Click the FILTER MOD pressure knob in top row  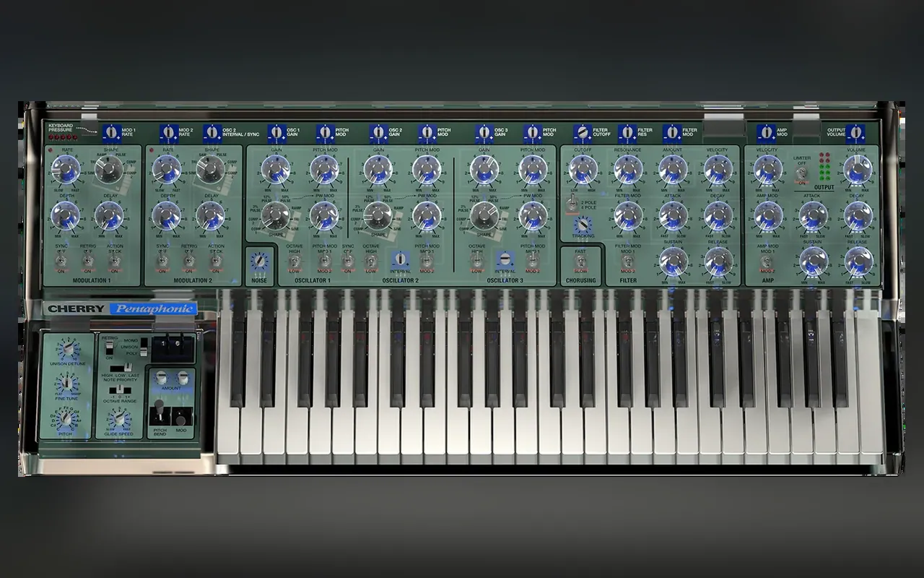[672, 132]
